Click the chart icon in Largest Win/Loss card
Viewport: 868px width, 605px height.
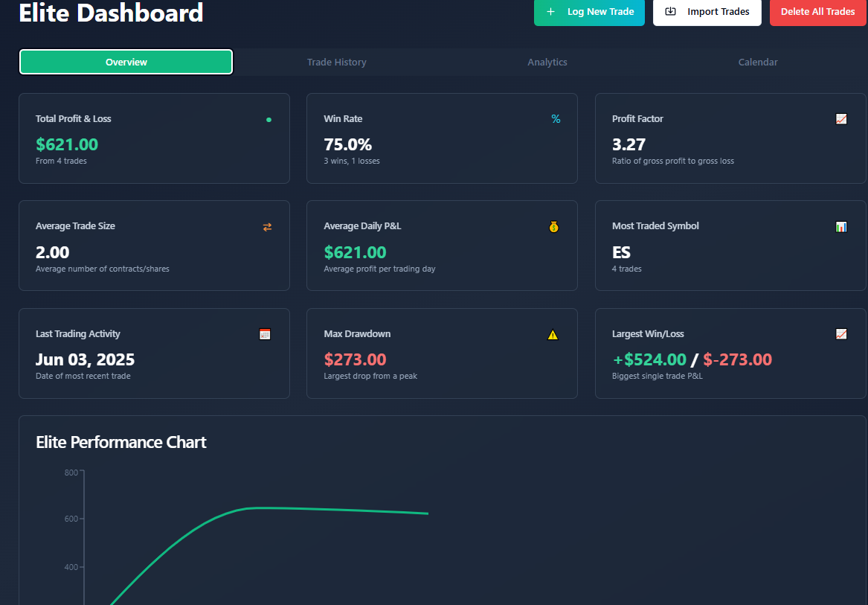(841, 334)
